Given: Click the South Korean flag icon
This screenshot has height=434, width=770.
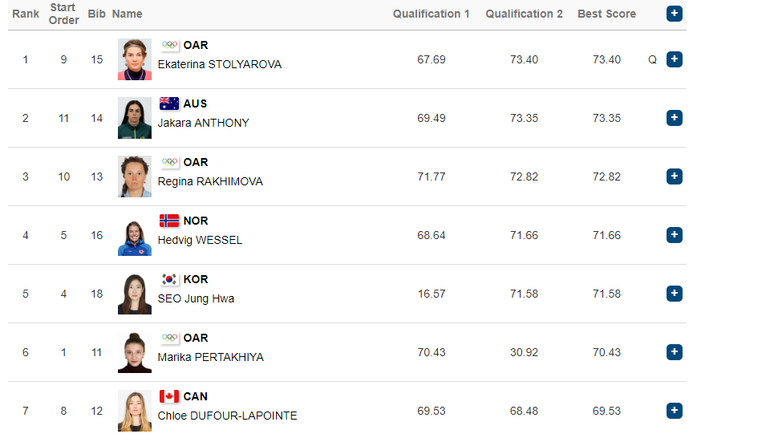Looking at the screenshot, I should coord(169,279).
